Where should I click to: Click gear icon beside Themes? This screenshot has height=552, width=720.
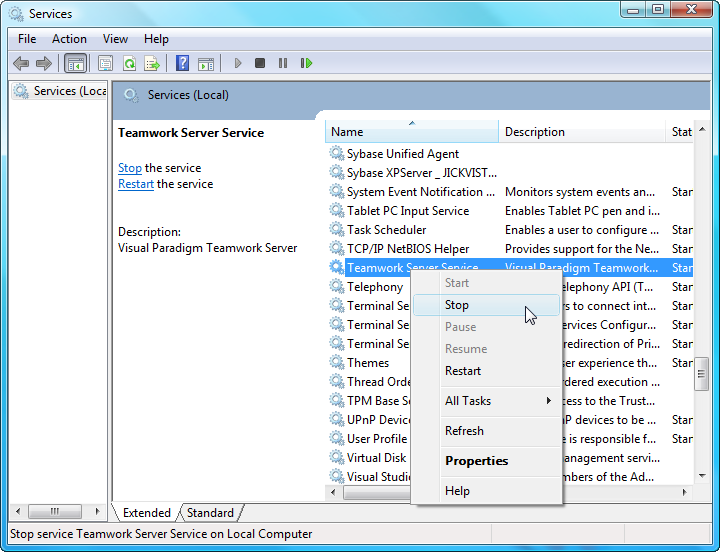(337, 362)
